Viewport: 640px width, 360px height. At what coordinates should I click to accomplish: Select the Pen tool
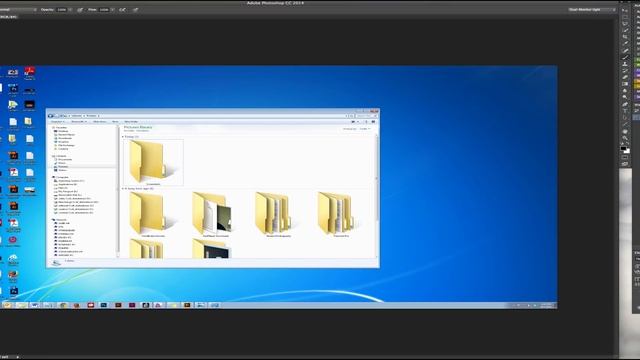625,104
